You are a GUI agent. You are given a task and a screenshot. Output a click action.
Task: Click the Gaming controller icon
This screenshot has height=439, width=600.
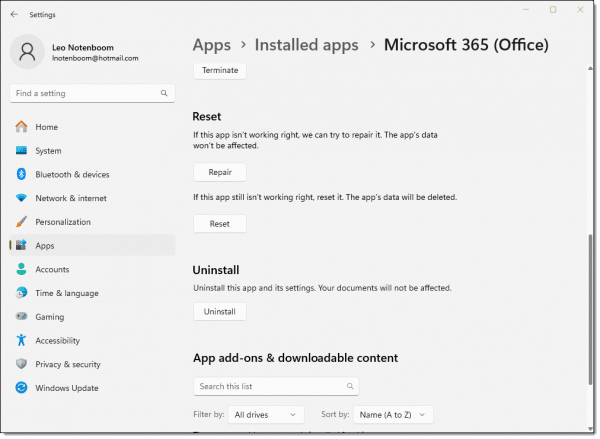click(21, 316)
